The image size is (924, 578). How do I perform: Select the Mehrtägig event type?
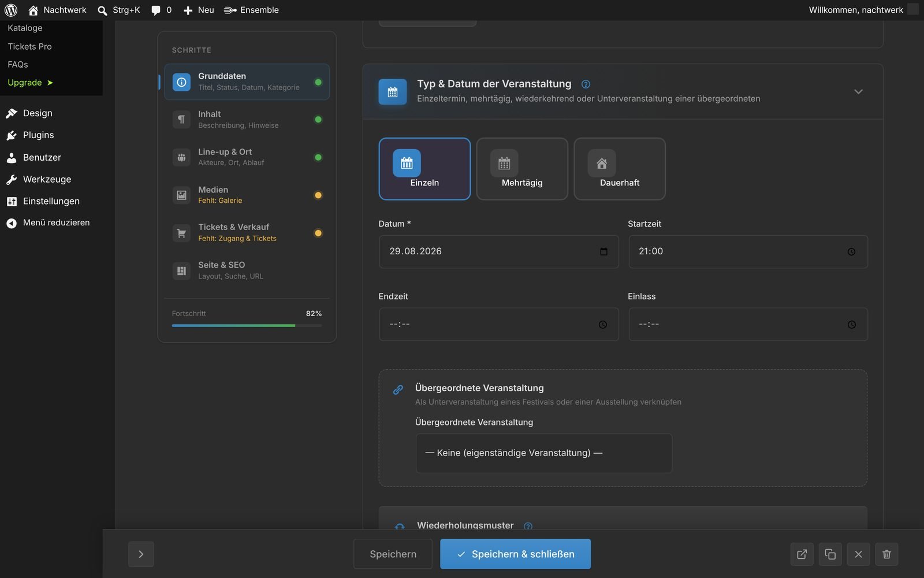pyautogui.click(x=522, y=169)
